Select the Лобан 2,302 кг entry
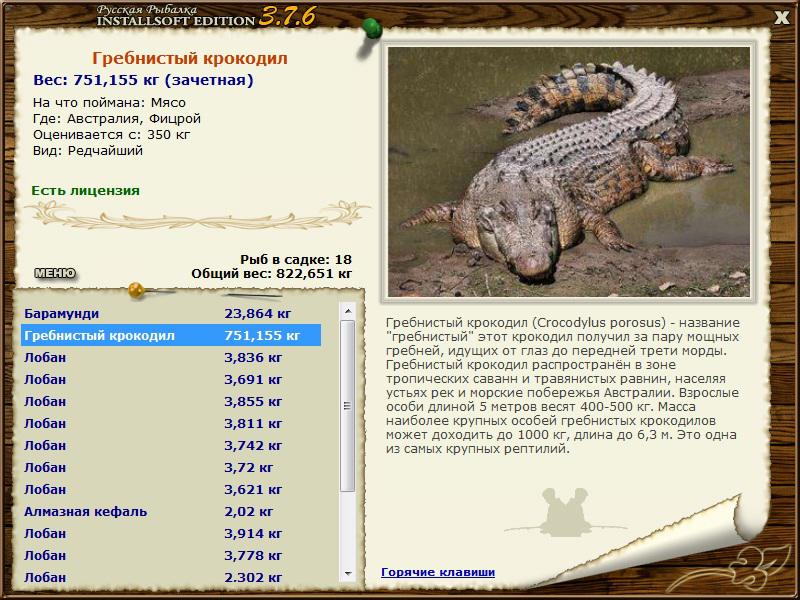The image size is (800, 600). (x=171, y=577)
